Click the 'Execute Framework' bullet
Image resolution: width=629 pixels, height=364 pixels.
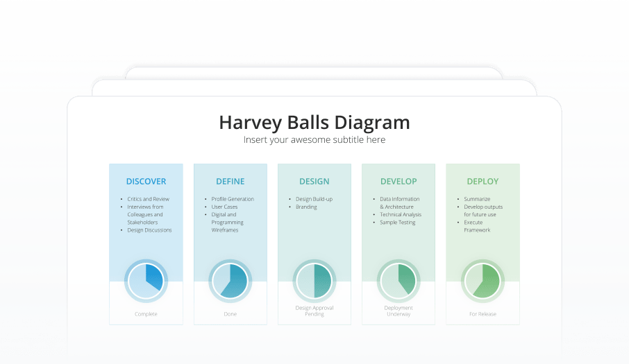(477, 226)
